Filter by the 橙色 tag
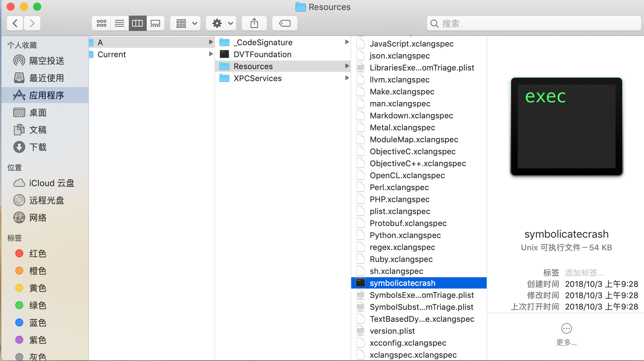Screen dimensions: 644x361 (x=45, y=271)
